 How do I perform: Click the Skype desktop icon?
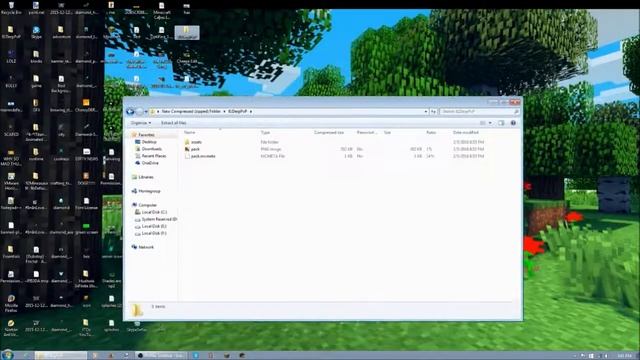coord(36,32)
